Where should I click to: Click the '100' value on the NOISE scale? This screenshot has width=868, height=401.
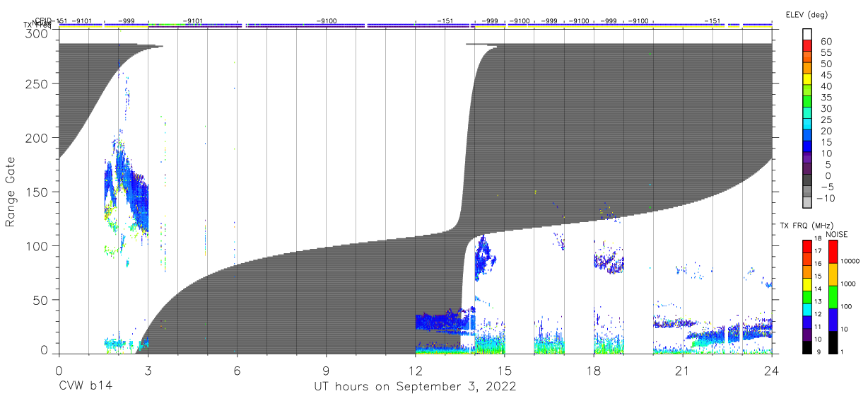(x=846, y=306)
